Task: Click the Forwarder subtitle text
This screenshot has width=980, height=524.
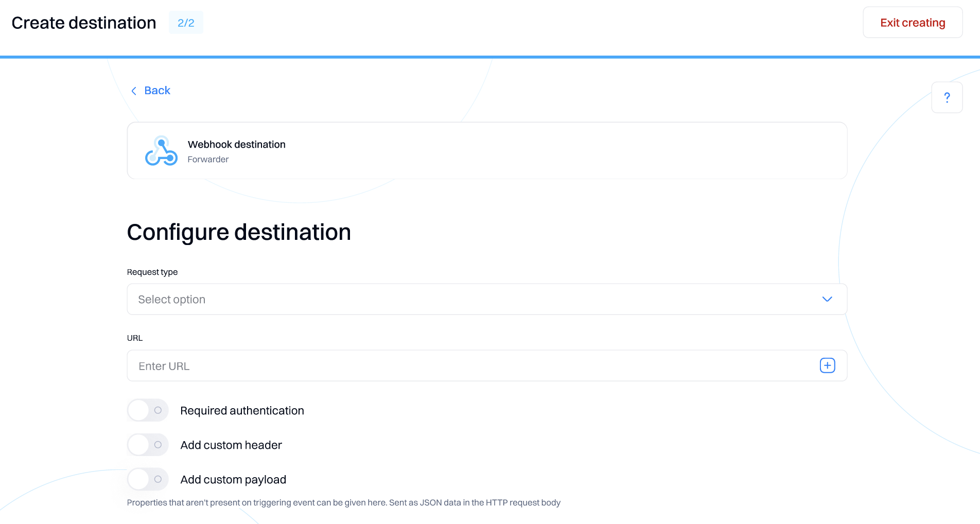Action: coord(208,160)
